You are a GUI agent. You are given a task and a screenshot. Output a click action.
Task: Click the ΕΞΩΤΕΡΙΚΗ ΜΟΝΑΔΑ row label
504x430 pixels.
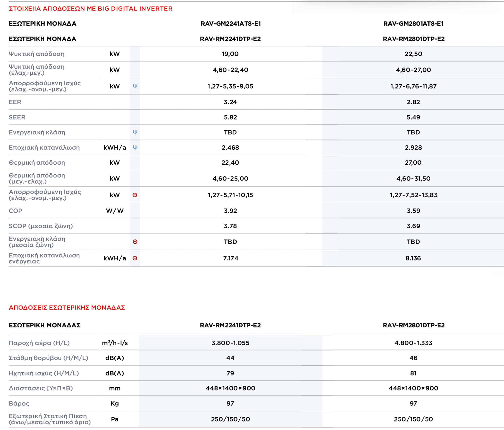[x=43, y=23]
